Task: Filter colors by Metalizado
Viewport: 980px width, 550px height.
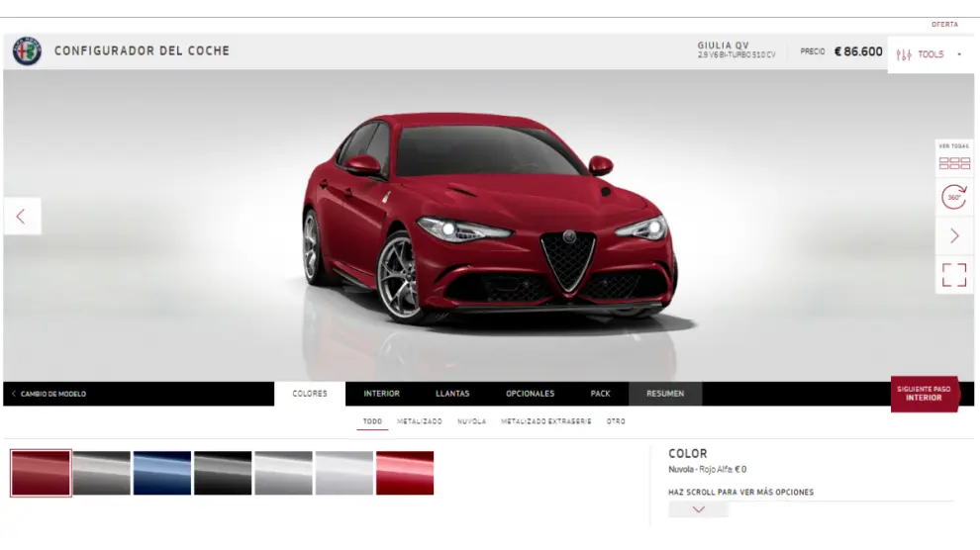Action: click(x=420, y=421)
